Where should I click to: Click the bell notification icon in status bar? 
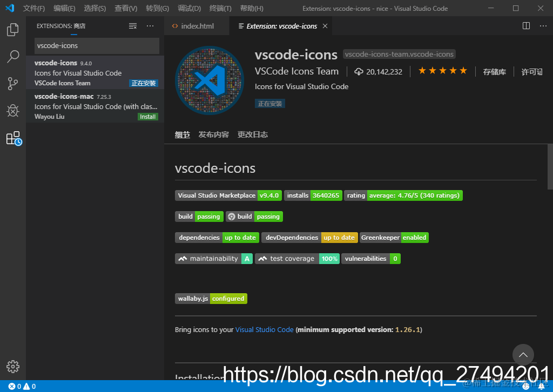542,387
